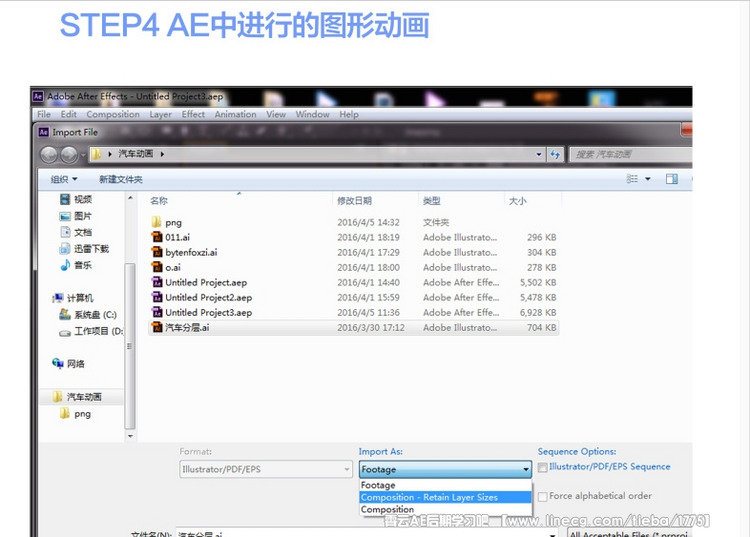Sort by 修改日期 column header

[x=354, y=201]
